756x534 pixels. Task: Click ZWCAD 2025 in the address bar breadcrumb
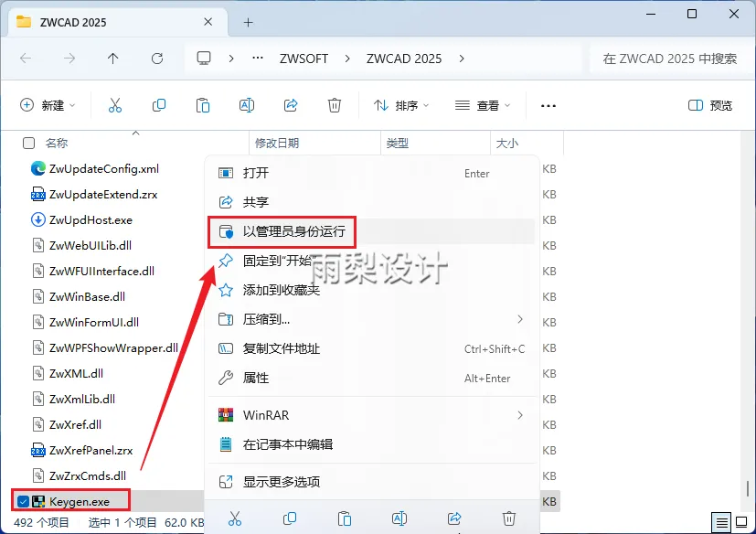[404, 59]
